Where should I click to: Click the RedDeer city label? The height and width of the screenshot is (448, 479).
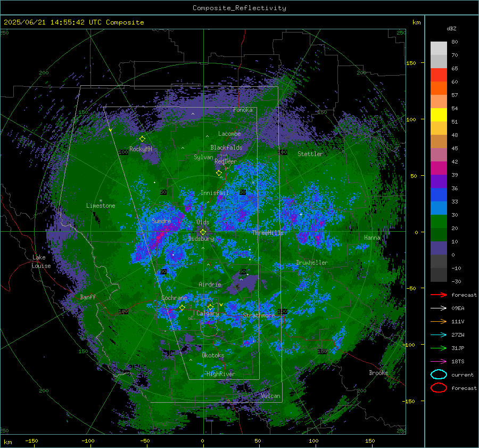point(226,161)
